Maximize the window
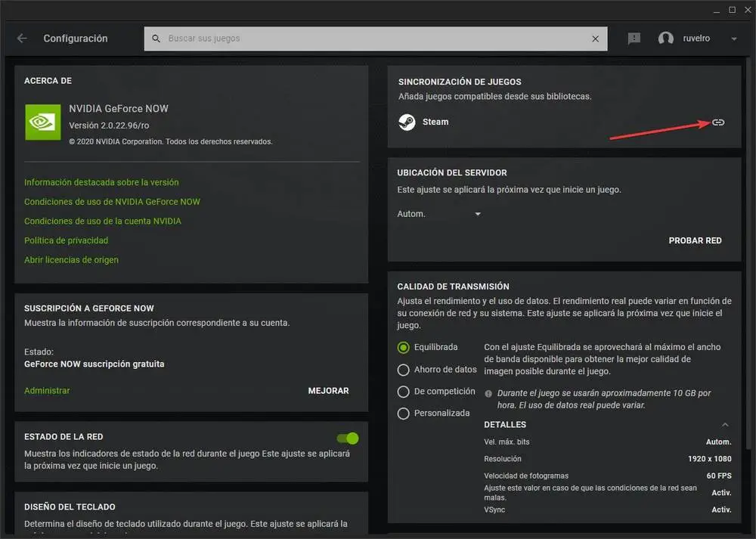Image resolution: width=756 pixels, height=539 pixels. (732, 10)
